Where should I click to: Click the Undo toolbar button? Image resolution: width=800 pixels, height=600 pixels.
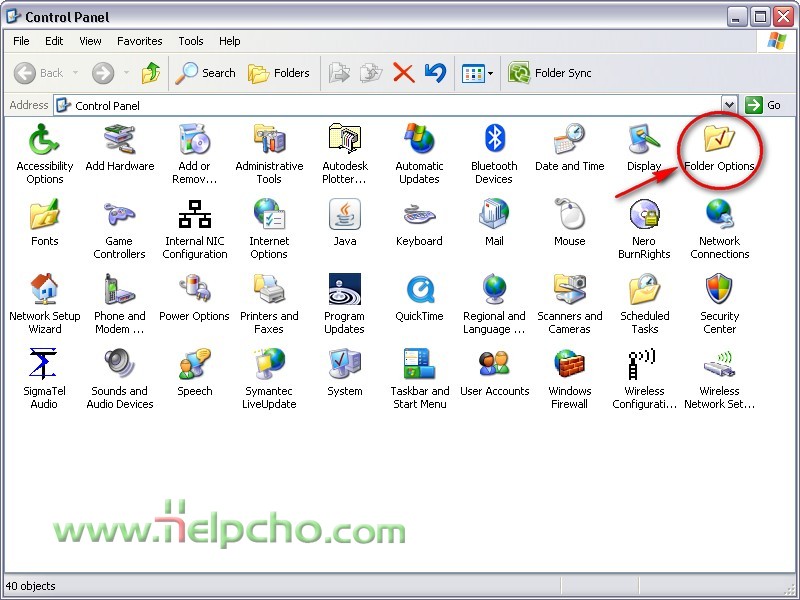(435, 73)
